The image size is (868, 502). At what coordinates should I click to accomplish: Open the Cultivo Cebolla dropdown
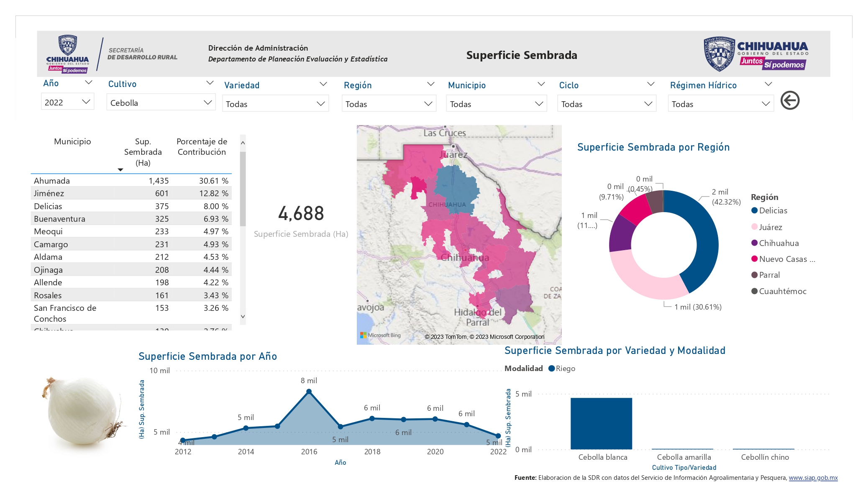(x=161, y=102)
